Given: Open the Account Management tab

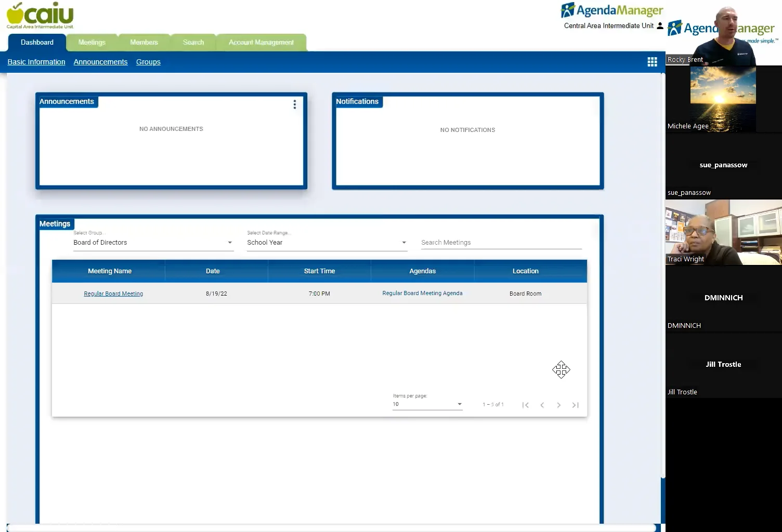Looking at the screenshot, I should click(x=261, y=43).
